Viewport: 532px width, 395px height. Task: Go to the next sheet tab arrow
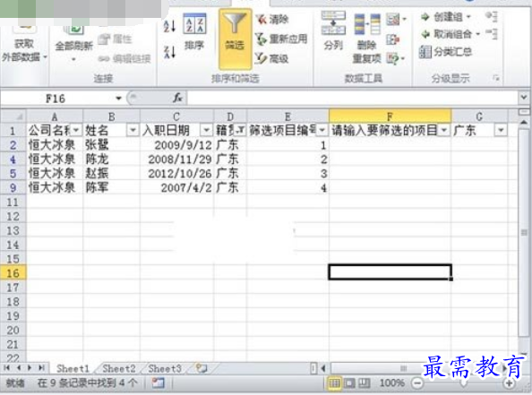(x=30, y=368)
